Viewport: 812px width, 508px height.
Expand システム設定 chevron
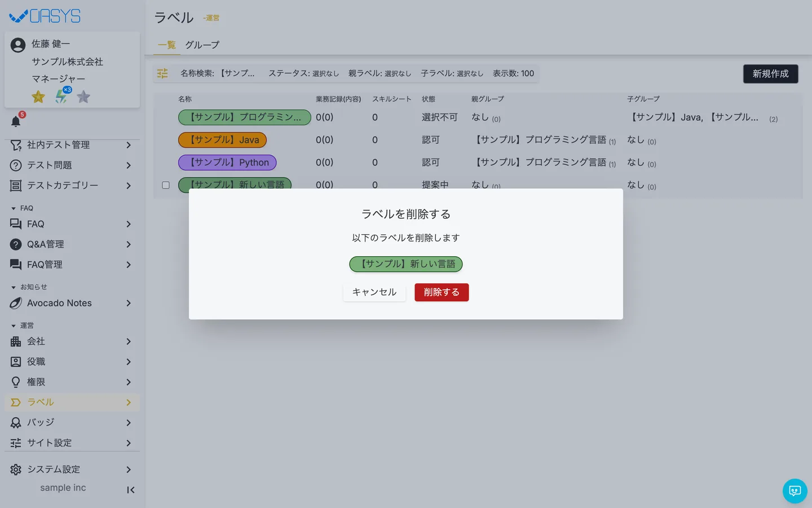(129, 470)
